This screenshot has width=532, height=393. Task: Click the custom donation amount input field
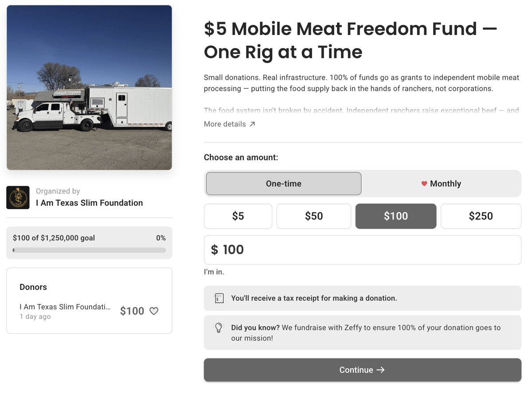coord(368,250)
